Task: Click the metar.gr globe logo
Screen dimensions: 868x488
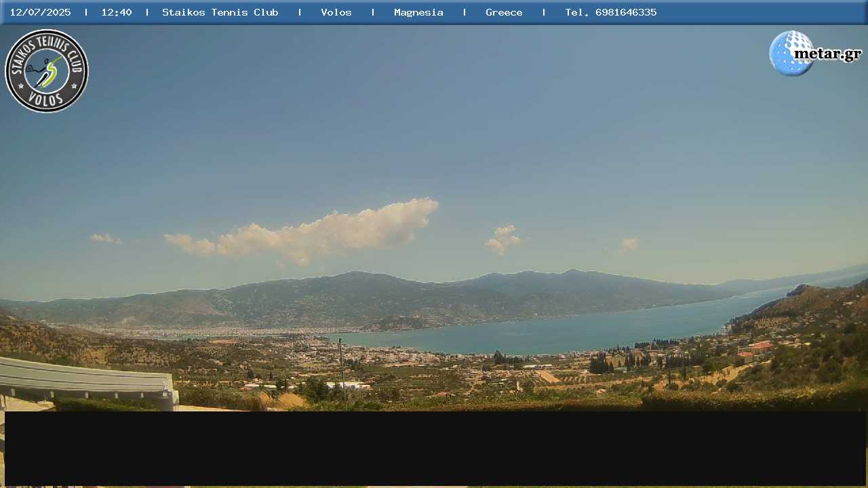Action: click(815, 53)
